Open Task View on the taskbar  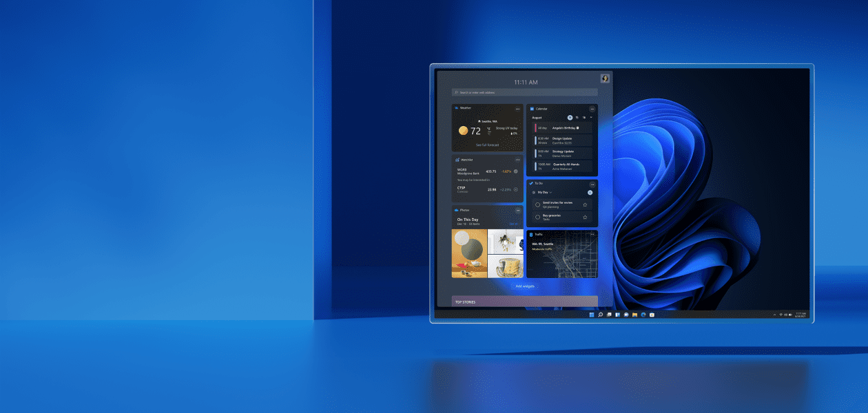(609, 315)
